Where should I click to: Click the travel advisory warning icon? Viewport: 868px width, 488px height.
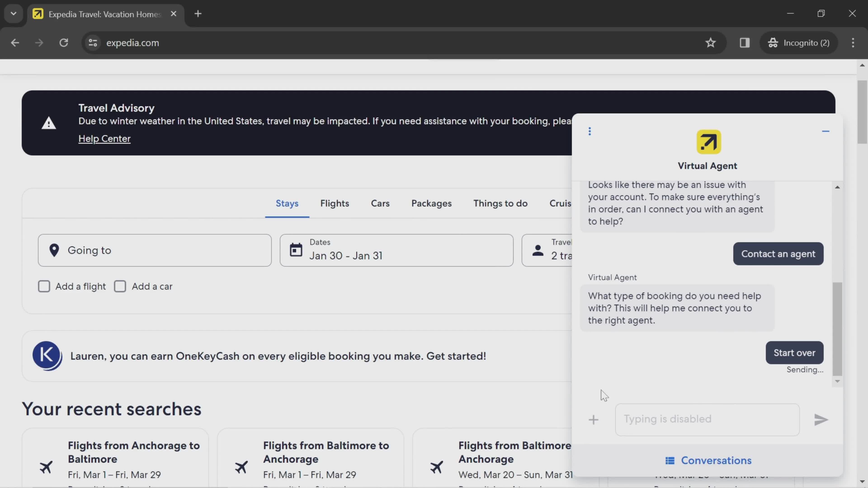pos(49,123)
